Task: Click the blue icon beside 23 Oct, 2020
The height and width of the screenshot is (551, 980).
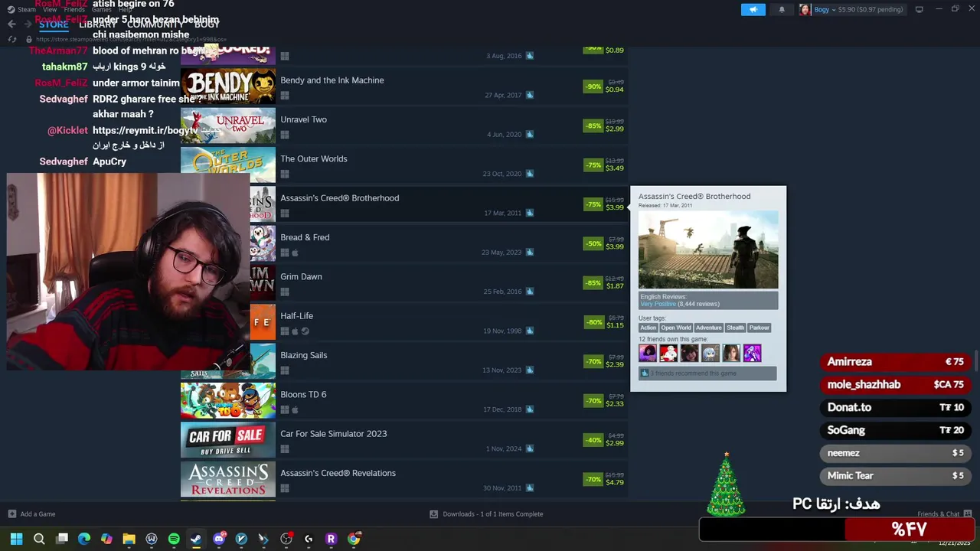Action: (x=529, y=174)
